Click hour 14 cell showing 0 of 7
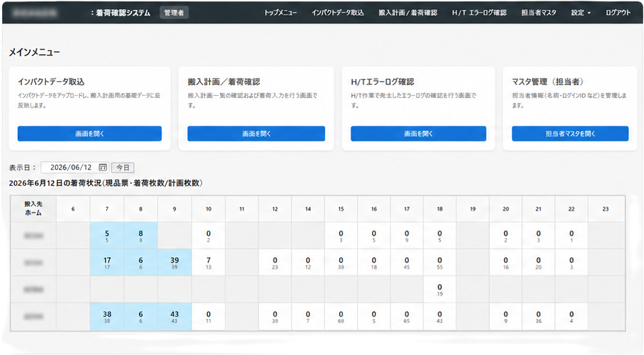This screenshot has height=355, width=644. [x=308, y=316]
